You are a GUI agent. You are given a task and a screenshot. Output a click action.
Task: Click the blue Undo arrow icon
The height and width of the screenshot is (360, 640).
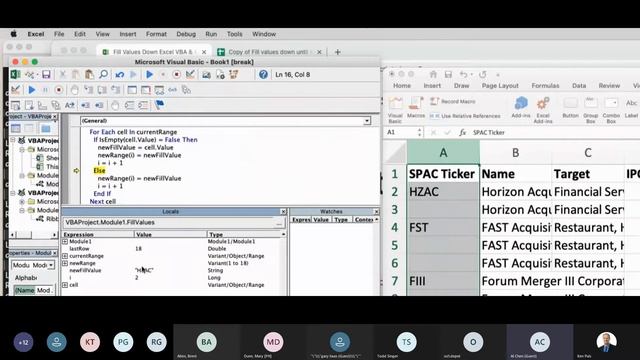coord(120,75)
